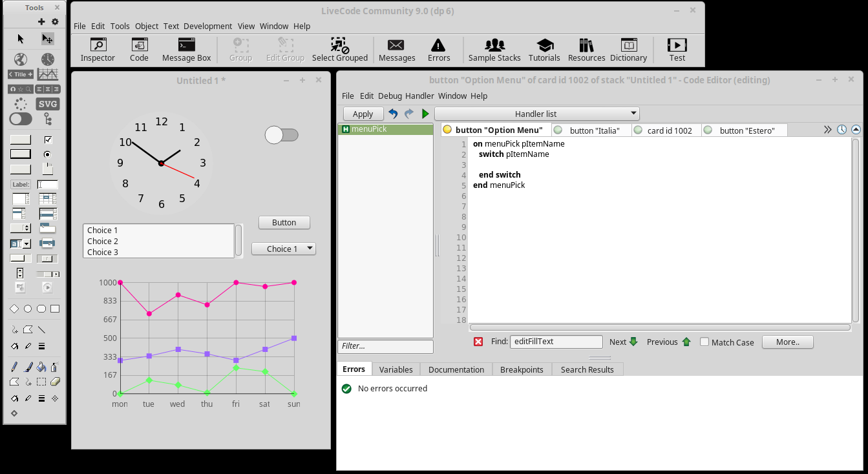The width and height of the screenshot is (868, 474).
Task: Enable the Match Case checkbox
Action: click(704, 342)
